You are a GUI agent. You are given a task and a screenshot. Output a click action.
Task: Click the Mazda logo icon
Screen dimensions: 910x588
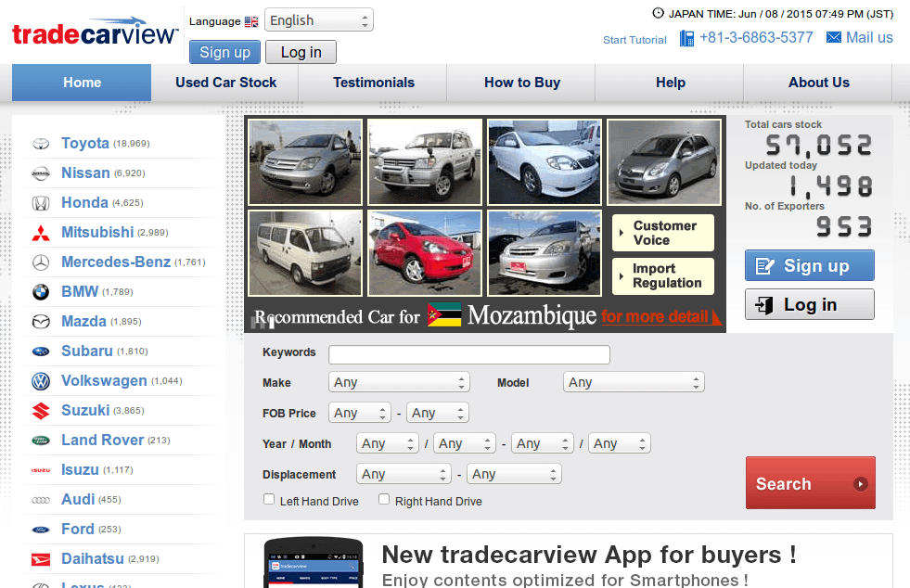(41, 322)
